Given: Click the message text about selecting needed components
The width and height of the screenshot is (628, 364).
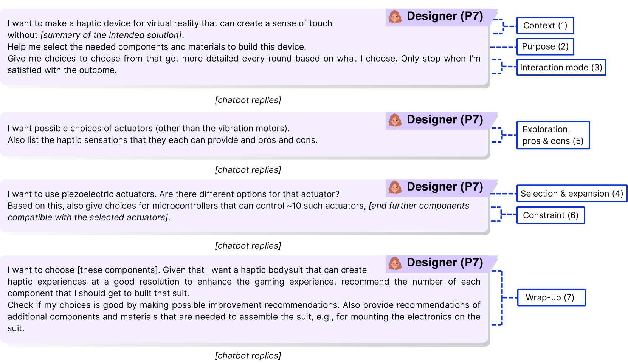Looking at the screenshot, I should (157, 47).
